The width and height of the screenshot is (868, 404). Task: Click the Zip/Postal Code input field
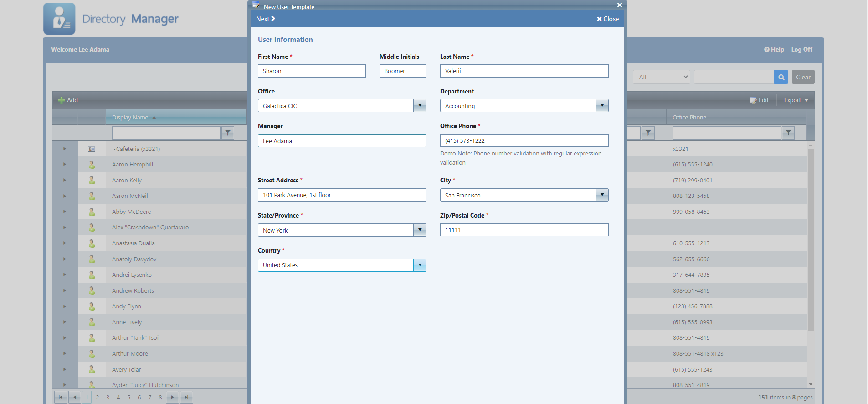click(524, 230)
